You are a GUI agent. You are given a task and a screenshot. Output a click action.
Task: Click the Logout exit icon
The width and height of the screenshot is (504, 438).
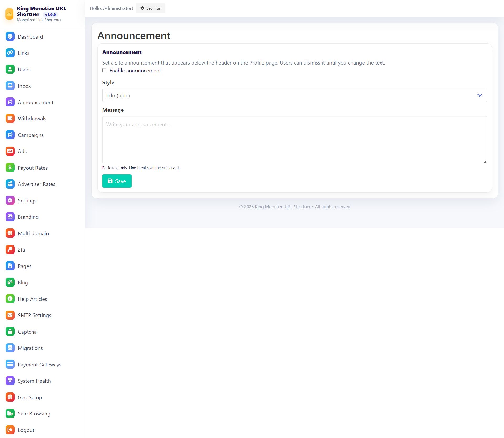coord(10,430)
